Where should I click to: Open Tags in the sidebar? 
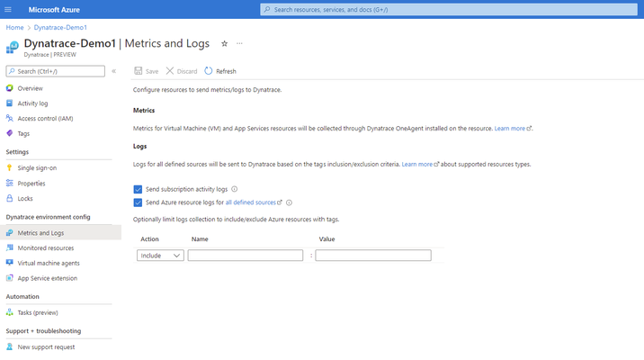23,133
